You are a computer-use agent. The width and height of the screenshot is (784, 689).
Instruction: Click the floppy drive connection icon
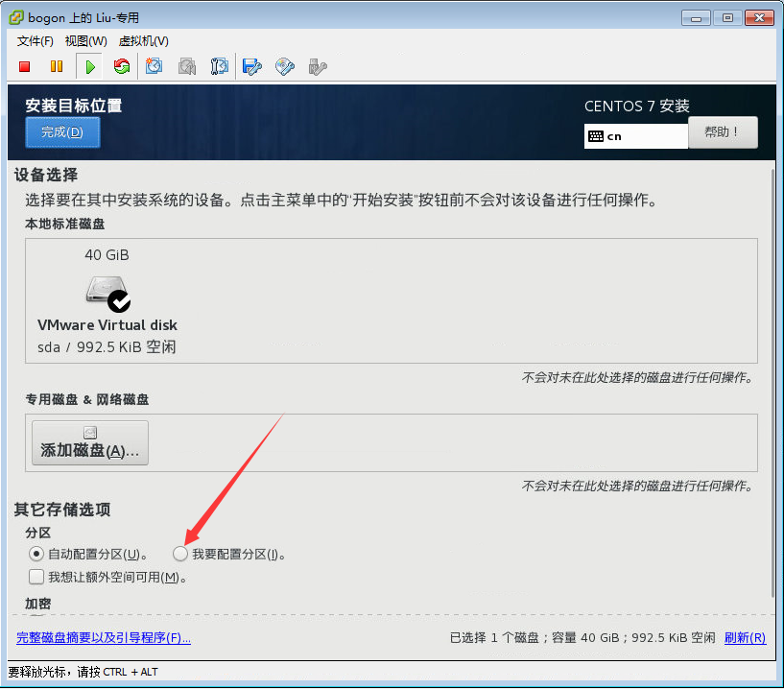click(x=251, y=66)
